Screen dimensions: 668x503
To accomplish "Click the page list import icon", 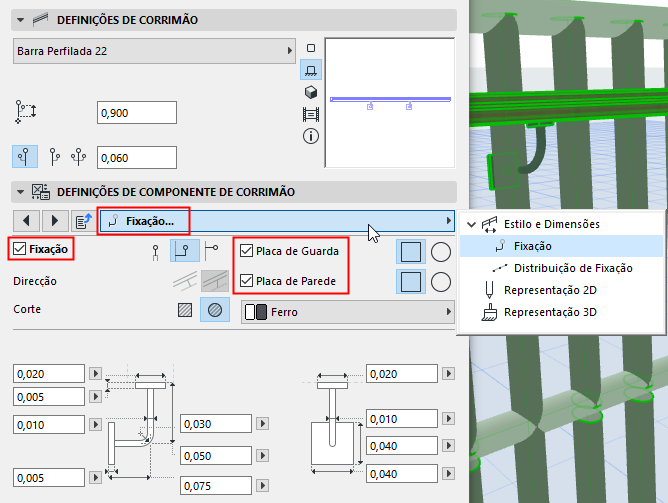I will tap(84, 221).
